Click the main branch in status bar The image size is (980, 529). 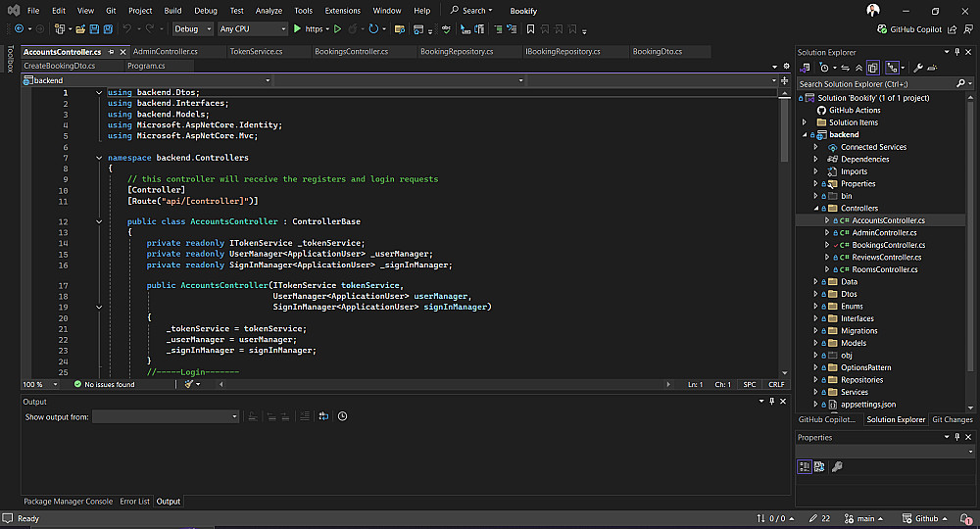coord(864,518)
